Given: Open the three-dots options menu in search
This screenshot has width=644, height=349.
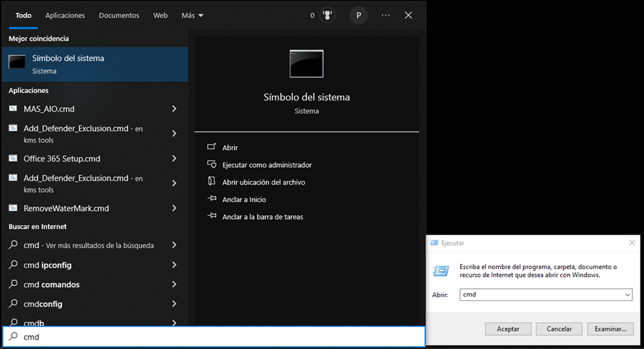Looking at the screenshot, I should click(385, 15).
